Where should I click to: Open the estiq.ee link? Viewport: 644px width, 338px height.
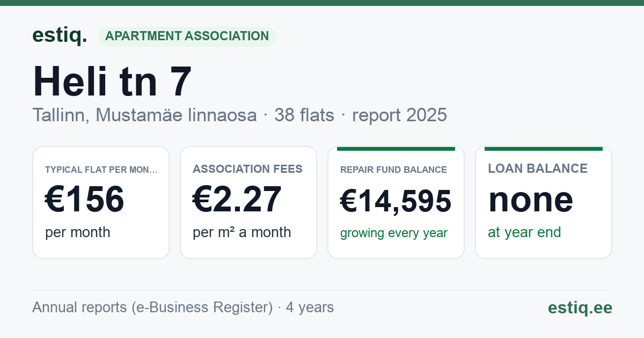580,307
